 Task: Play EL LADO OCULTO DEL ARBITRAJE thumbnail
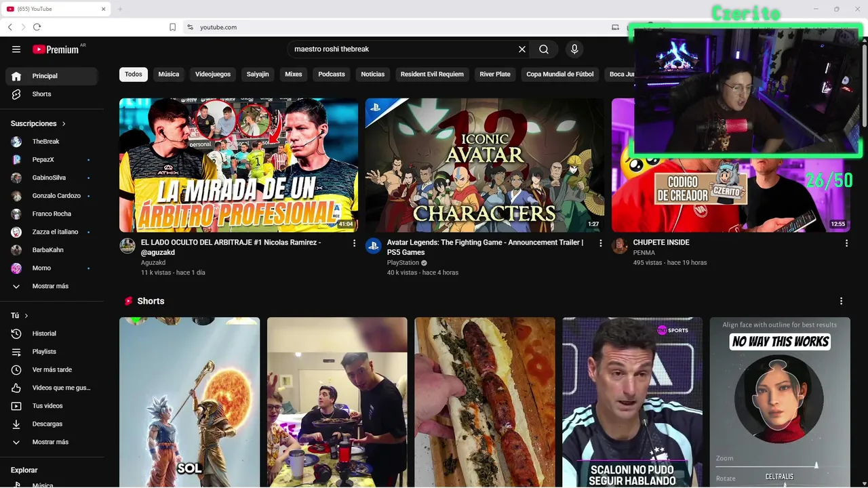[x=239, y=165]
